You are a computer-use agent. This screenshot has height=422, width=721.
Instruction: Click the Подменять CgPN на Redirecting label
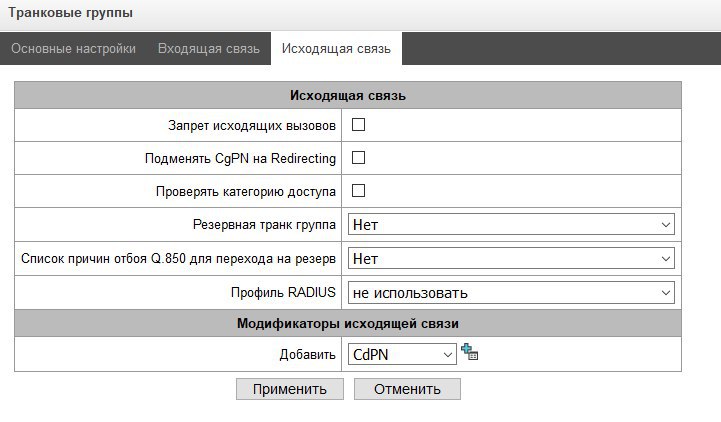coord(240,159)
